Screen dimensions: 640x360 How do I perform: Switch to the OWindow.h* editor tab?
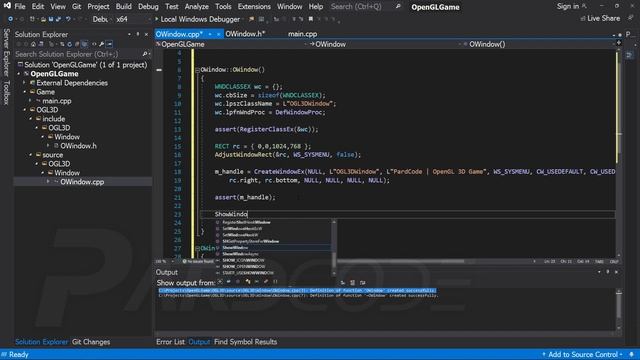(245, 34)
